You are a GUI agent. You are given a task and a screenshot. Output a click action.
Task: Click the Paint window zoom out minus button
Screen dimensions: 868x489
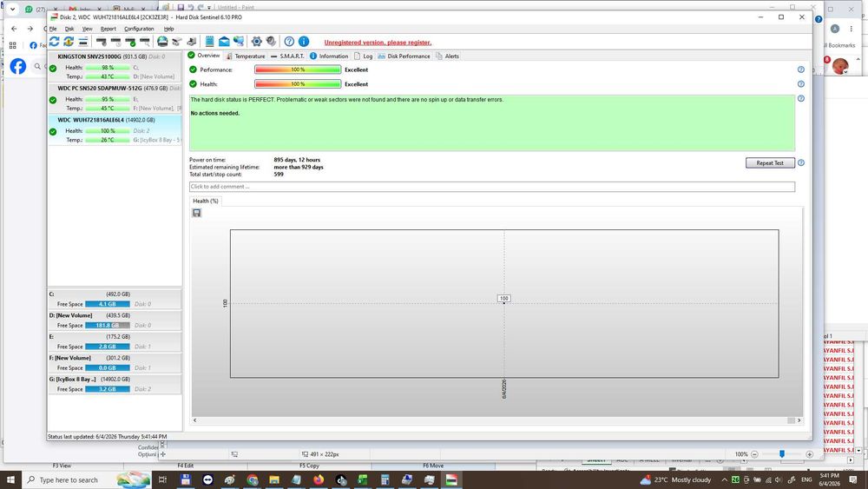[x=754, y=454]
